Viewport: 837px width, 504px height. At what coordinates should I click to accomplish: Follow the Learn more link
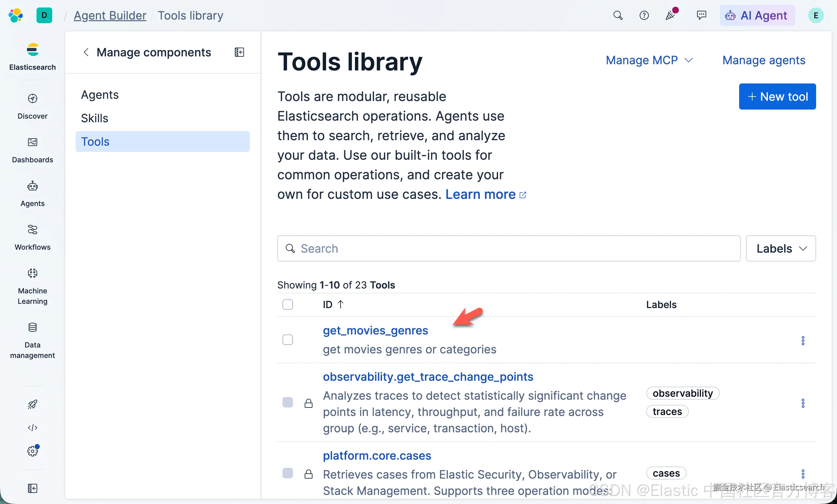tap(486, 195)
